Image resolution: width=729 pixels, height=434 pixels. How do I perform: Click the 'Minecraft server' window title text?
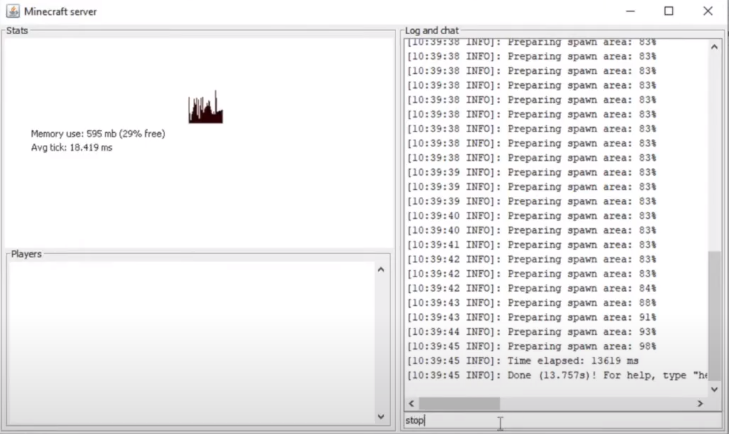click(x=60, y=12)
